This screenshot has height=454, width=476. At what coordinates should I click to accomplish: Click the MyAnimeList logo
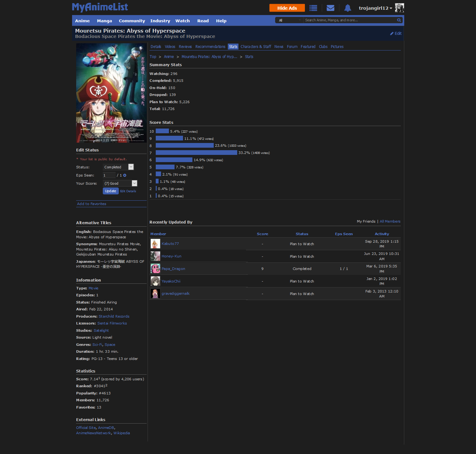[x=100, y=7]
